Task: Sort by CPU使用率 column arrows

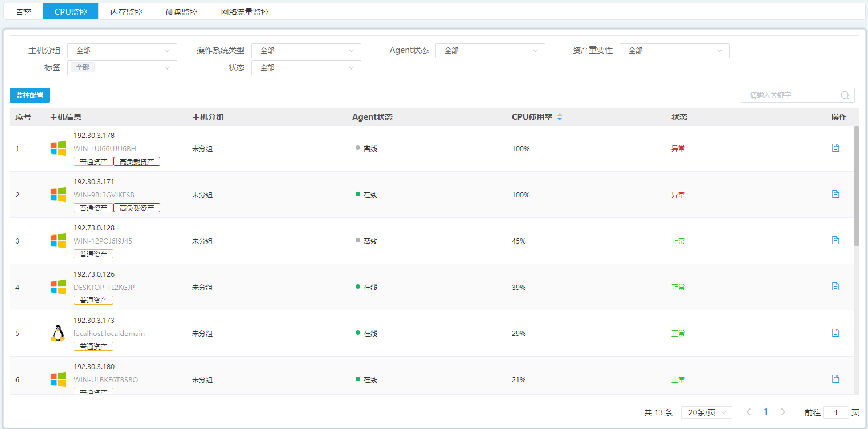Action: [x=559, y=117]
